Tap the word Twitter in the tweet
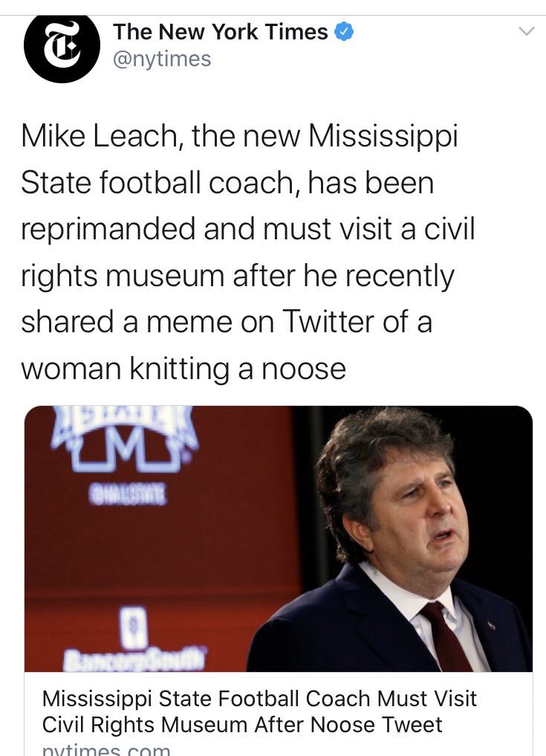Screen dimensions: 546x756 pyautogui.click(x=328, y=322)
